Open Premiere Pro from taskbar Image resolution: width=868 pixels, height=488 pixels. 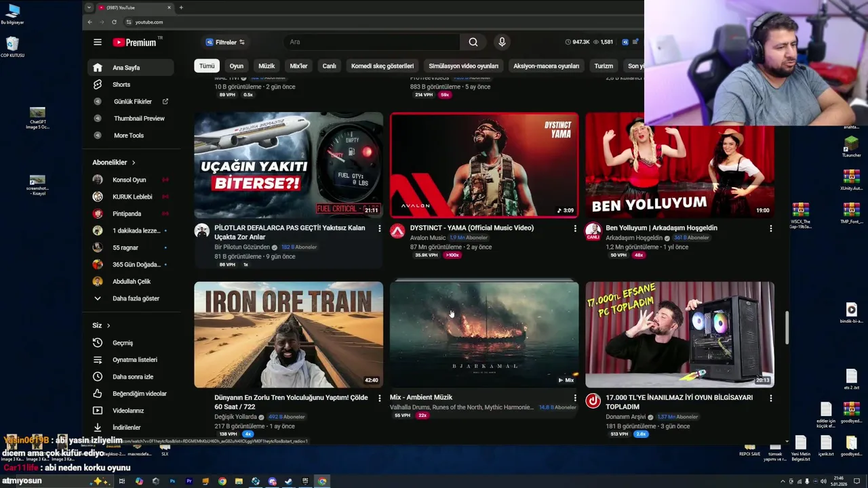189,481
